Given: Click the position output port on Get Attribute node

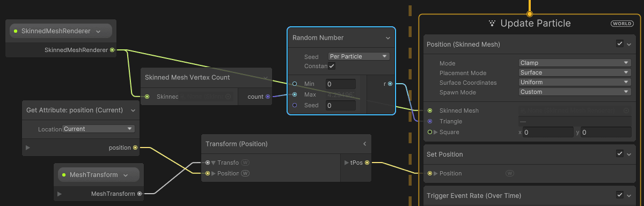Looking at the screenshot, I should 135,148.
